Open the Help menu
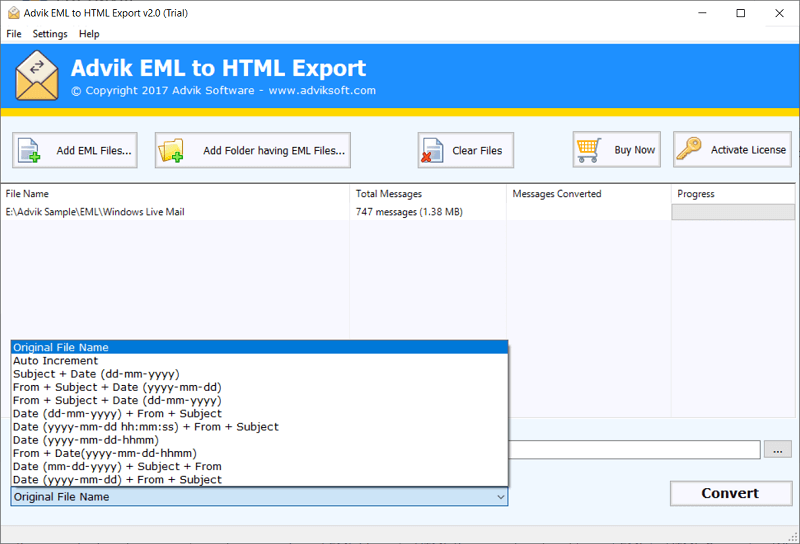 [89, 34]
